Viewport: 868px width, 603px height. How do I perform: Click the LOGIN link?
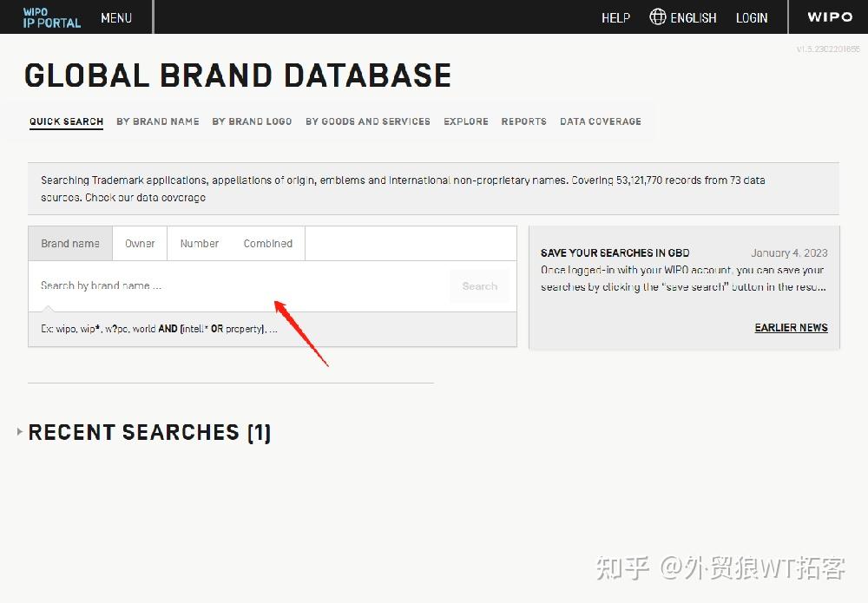click(752, 17)
